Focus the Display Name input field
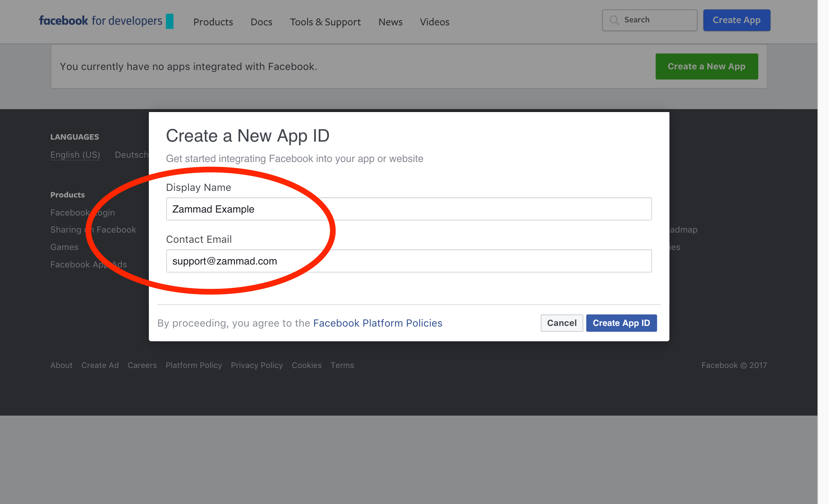This screenshot has height=504, width=828. click(409, 209)
